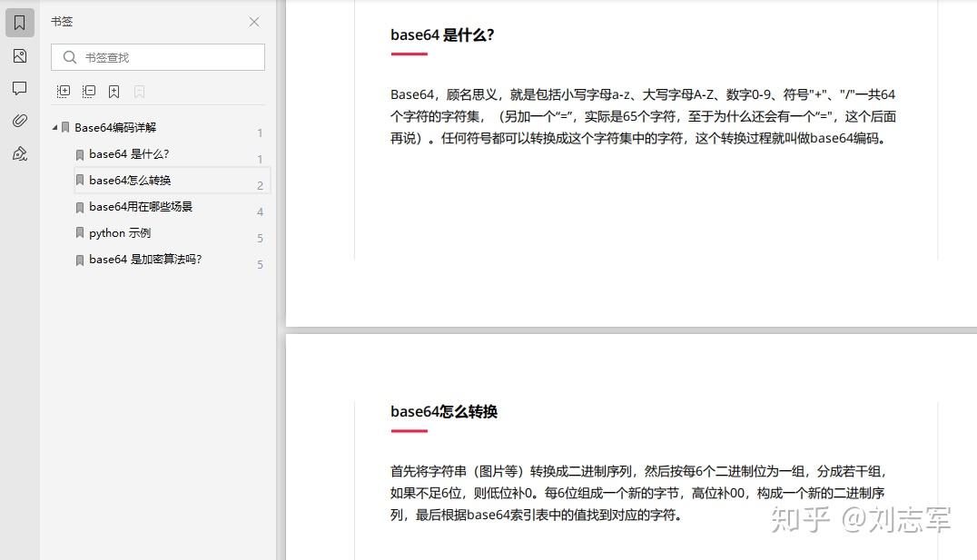
Task: Open the attachments paperclip icon in sidebar
Action: 18,121
